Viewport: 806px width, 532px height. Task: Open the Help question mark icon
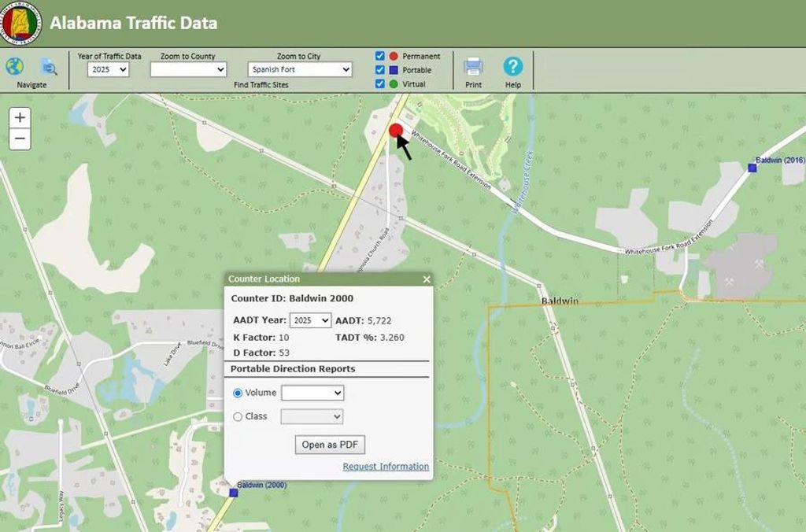tap(513, 67)
